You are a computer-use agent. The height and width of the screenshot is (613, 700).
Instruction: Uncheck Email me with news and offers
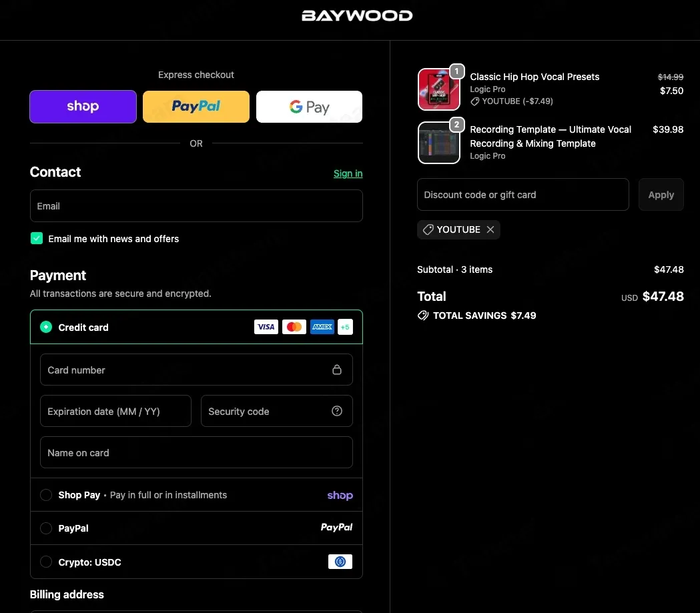[37, 238]
